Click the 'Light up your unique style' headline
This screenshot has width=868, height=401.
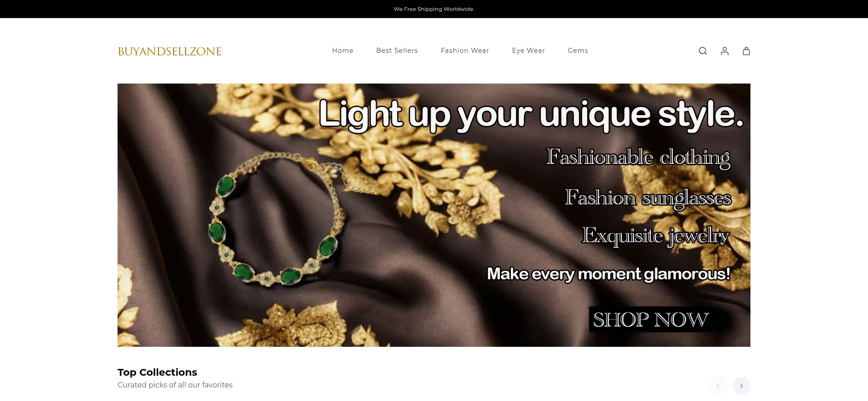(x=531, y=115)
